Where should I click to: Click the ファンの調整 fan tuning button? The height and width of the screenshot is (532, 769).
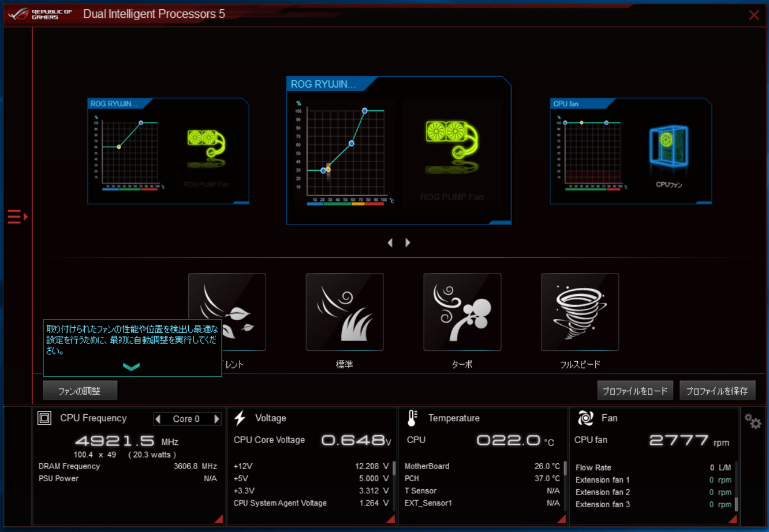click(80, 391)
